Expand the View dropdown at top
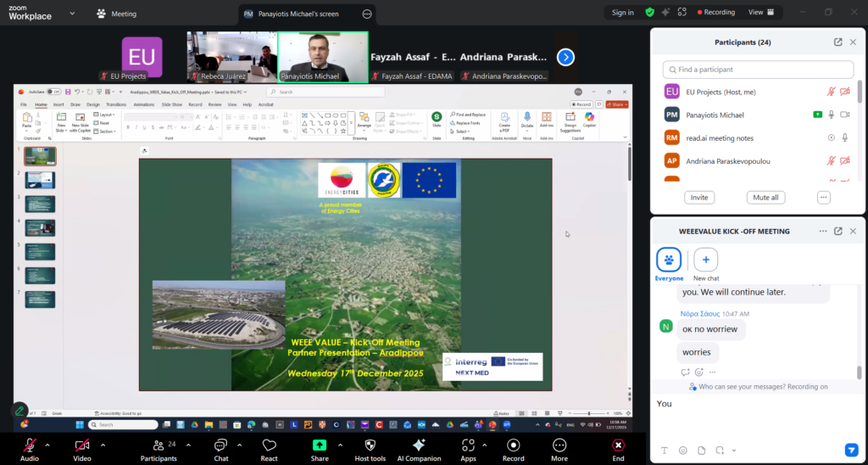Image resolution: width=868 pixels, height=465 pixels. [x=761, y=13]
